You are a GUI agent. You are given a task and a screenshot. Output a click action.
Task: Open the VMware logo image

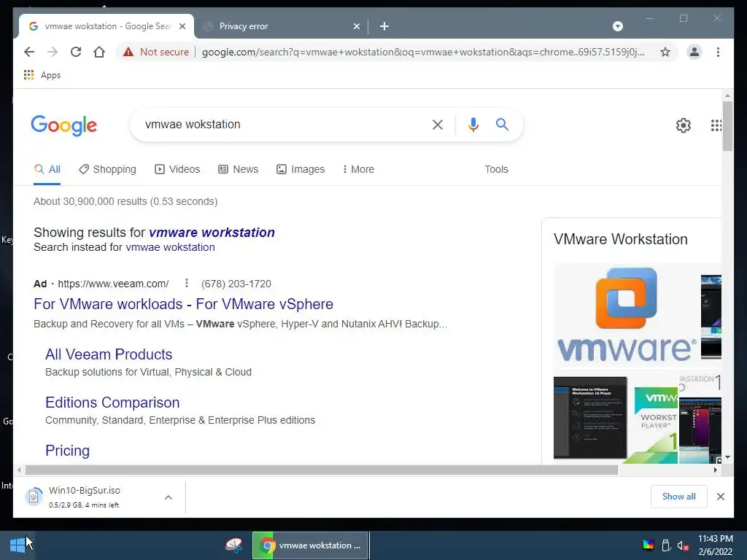coord(627,315)
